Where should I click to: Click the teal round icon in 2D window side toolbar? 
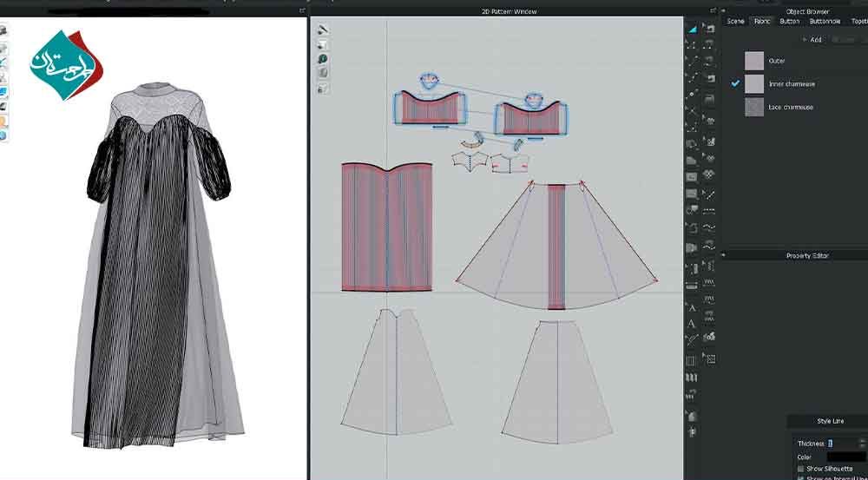click(323, 59)
